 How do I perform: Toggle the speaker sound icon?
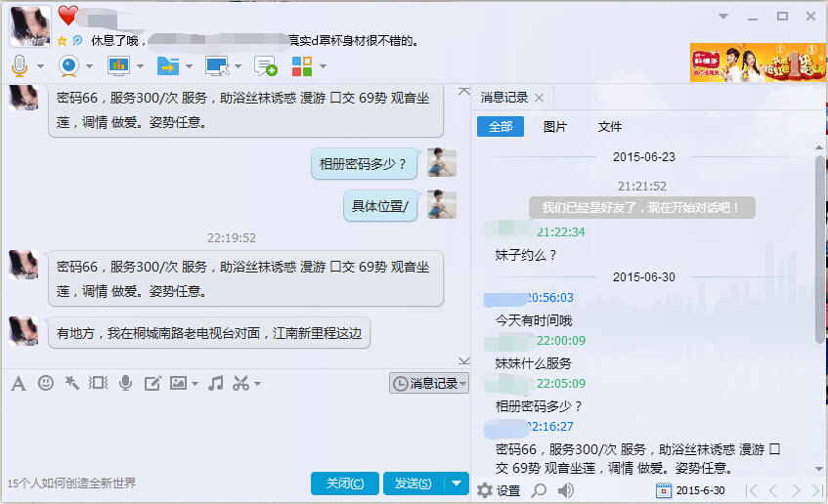point(565,490)
